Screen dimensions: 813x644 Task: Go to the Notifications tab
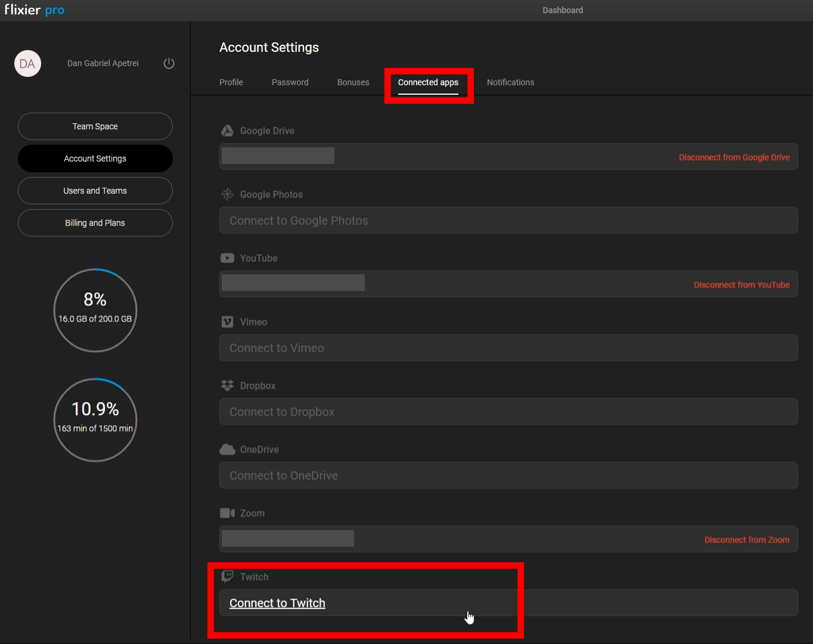(x=510, y=82)
